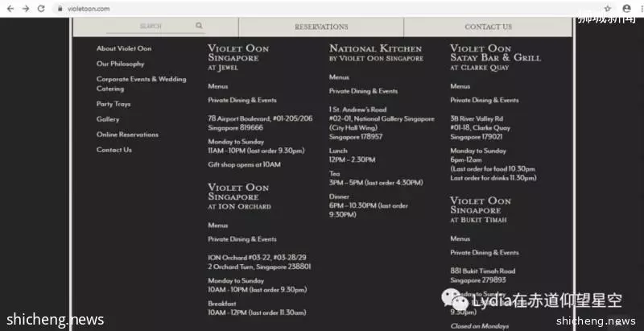Select Dinner 6PM - 10.30PM hours text
The width and height of the screenshot is (644, 331).
369,210
